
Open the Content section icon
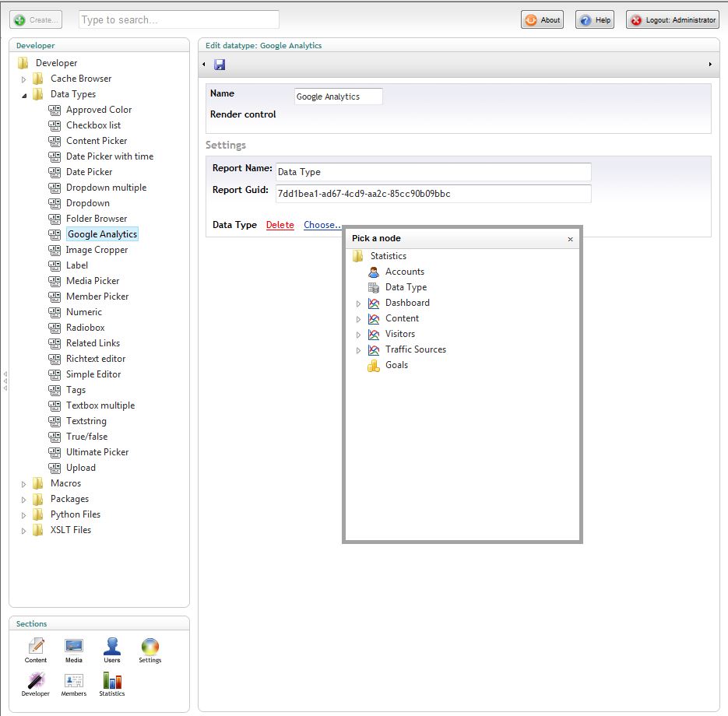pyautogui.click(x=36, y=647)
